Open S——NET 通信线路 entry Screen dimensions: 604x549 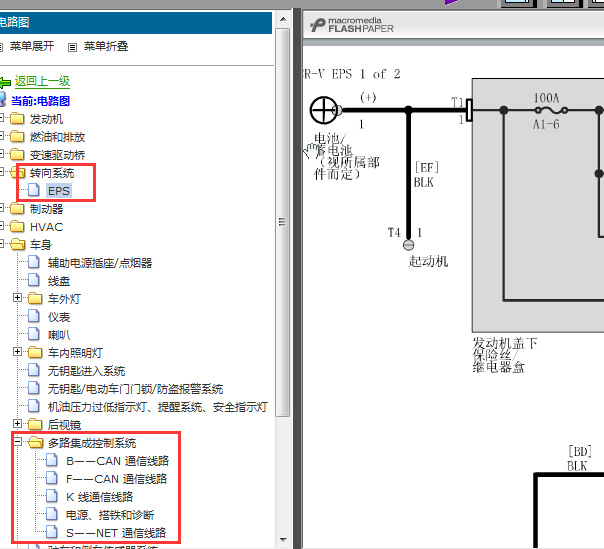pyautogui.click(x=116, y=533)
